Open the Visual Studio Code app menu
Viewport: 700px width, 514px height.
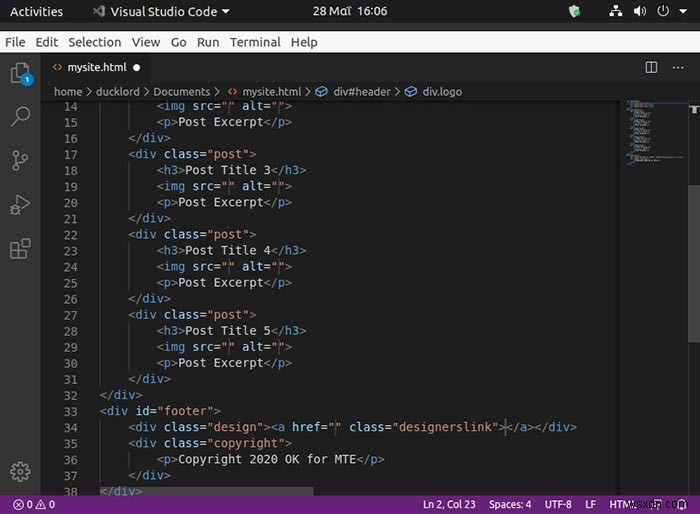(x=162, y=11)
